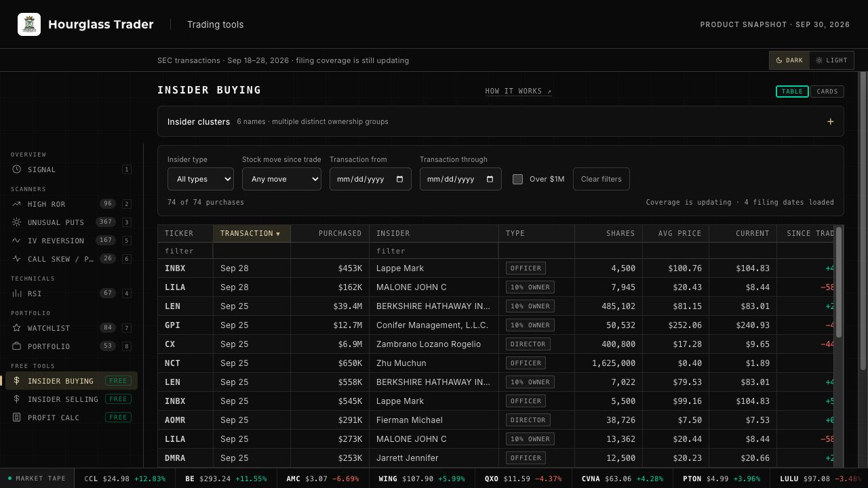Open the Watchlist star icon
This screenshot has height=488, width=868.
(x=16, y=328)
